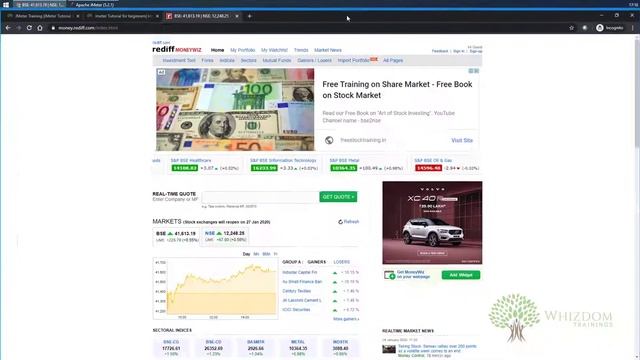
Task: Open Gainers / Losers in the sub navigation
Action: (314, 60)
